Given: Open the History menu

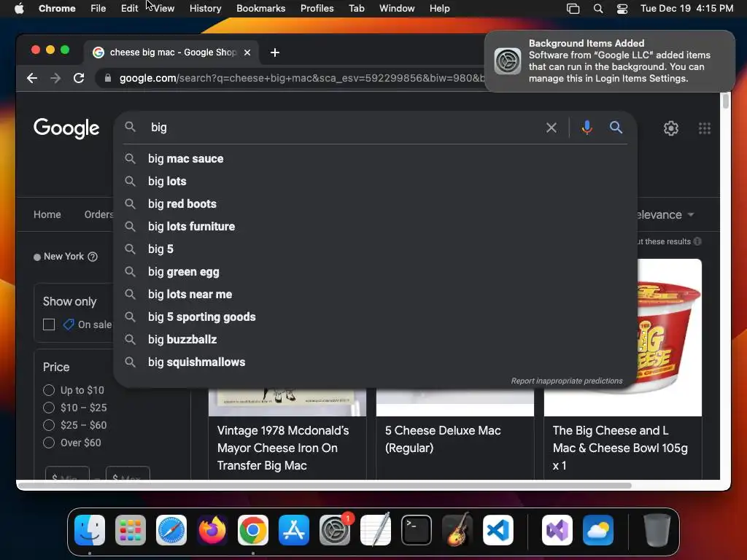Looking at the screenshot, I should pos(205,9).
